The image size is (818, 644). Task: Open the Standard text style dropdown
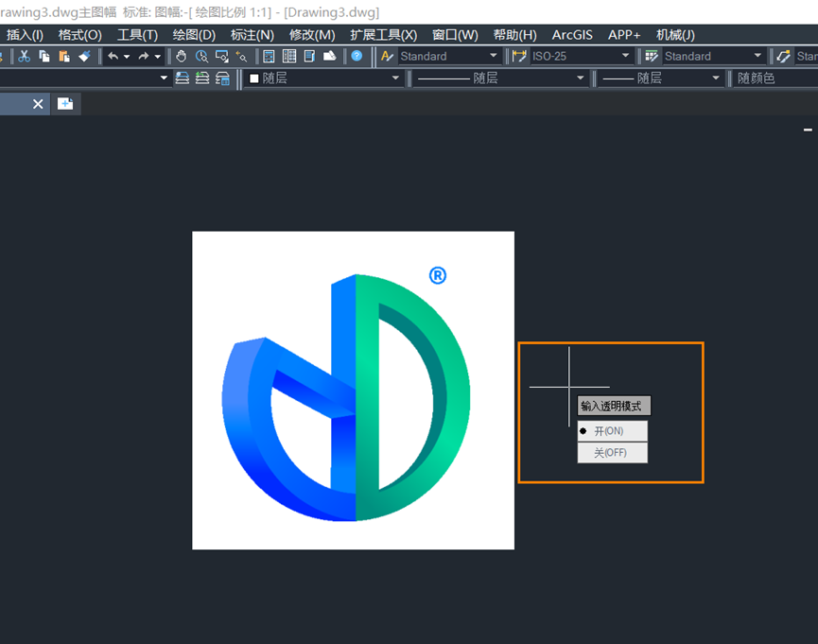pyautogui.click(x=493, y=56)
